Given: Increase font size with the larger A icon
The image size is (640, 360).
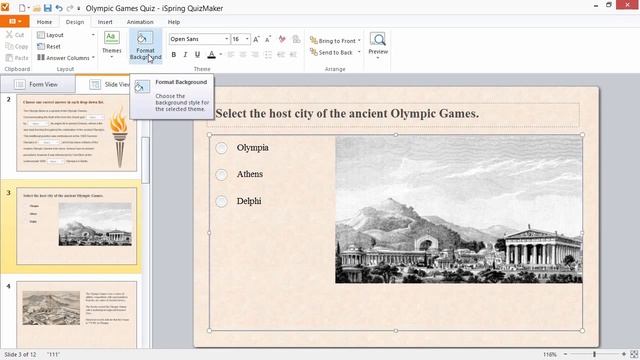Looking at the screenshot, I should (256, 39).
